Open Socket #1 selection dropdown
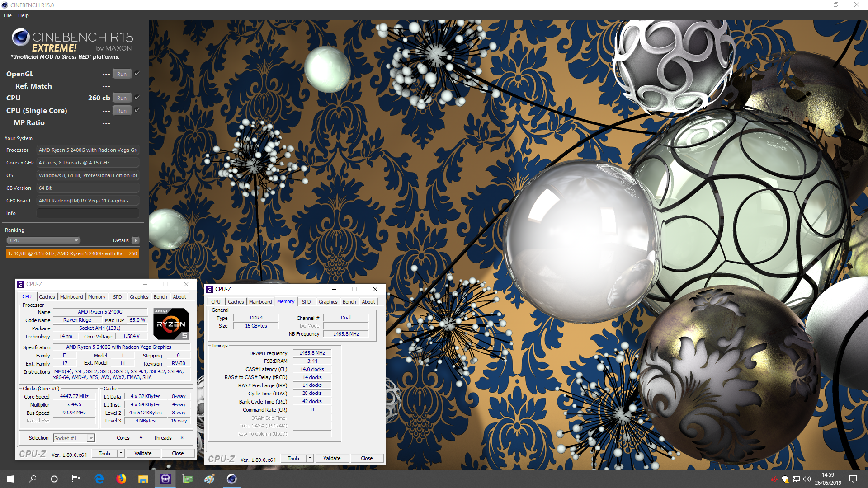 (x=74, y=438)
